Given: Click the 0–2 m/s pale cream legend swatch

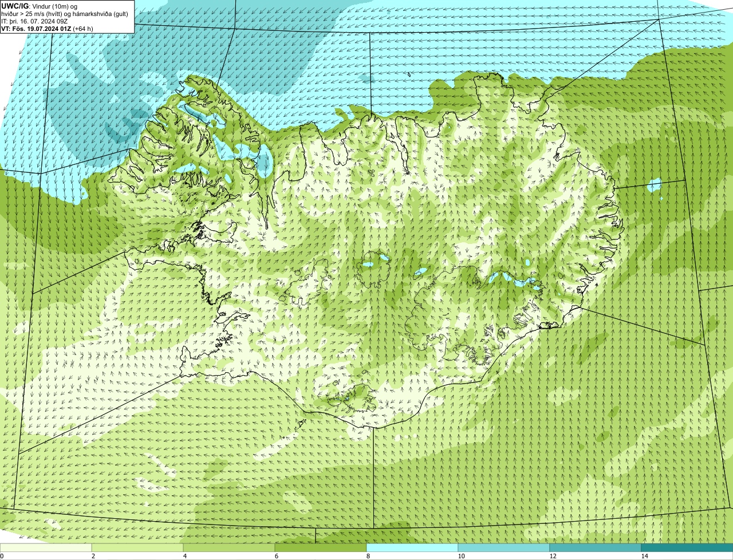Looking at the screenshot, I should click(x=46, y=548).
